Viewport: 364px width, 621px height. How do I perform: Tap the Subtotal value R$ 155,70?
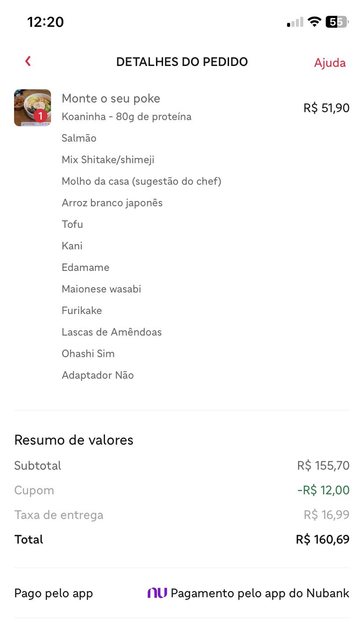[323, 466]
